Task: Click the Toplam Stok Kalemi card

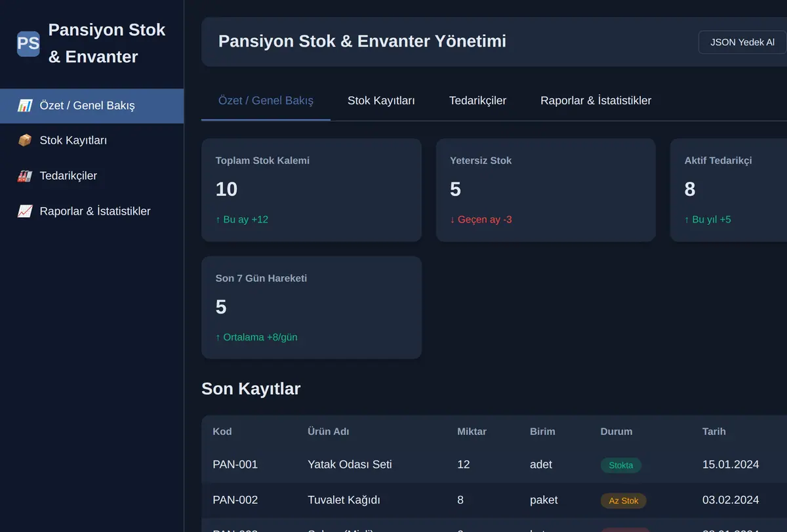Action: [312, 190]
